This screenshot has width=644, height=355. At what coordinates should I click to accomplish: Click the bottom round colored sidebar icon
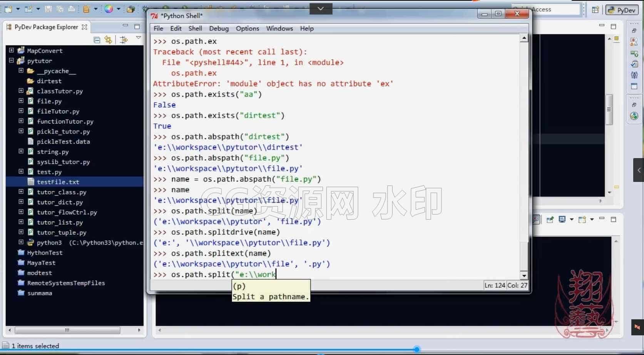tap(634, 116)
